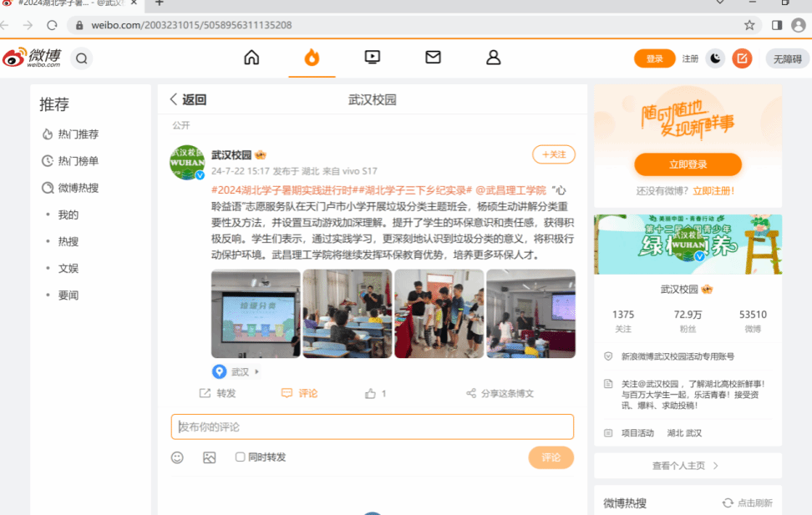Open the first classroom photo thumbnail
The image size is (812, 515).
[256, 314]
